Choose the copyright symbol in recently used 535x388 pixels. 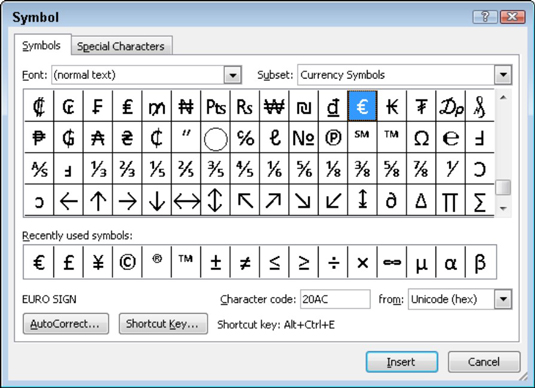pos(127,262)
